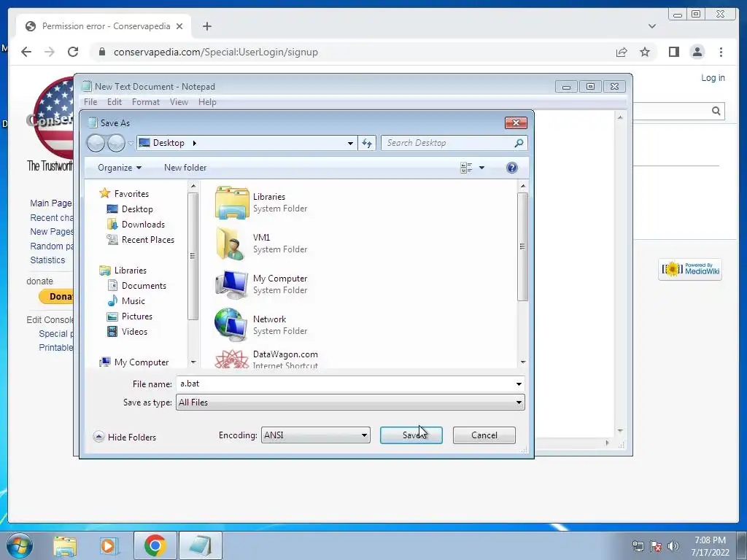
Task: Select Favorites in the navigation pane
Action: [124, 194]
